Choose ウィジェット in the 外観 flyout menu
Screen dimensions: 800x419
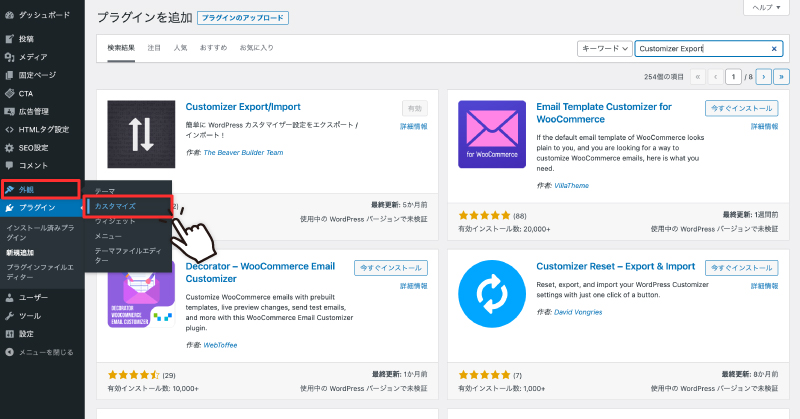(x=115, y=221)
